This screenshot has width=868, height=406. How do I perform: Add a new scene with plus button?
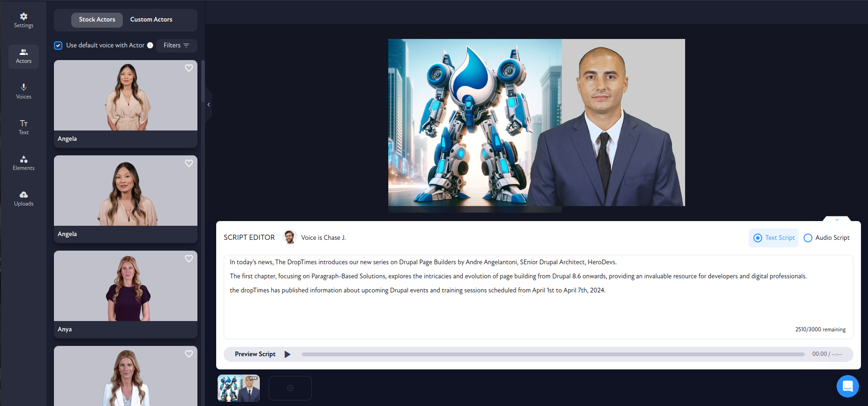[290, 388]
